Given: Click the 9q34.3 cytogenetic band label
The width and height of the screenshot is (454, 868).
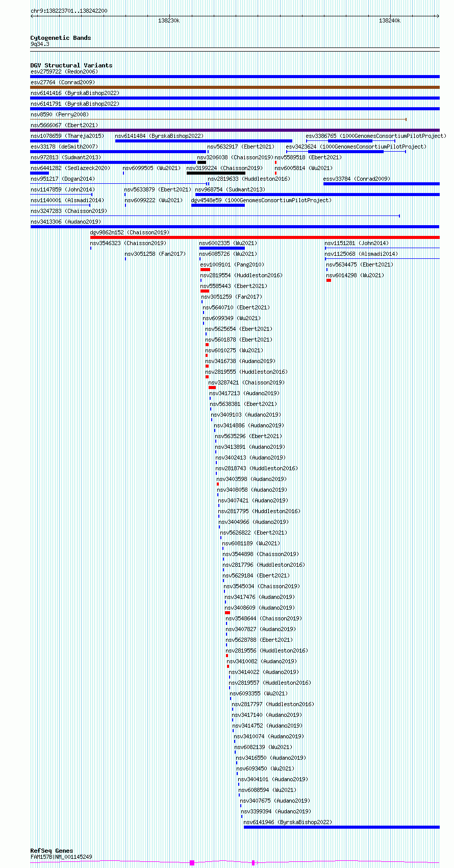Looking at the screenshot, I should point(40,44).
